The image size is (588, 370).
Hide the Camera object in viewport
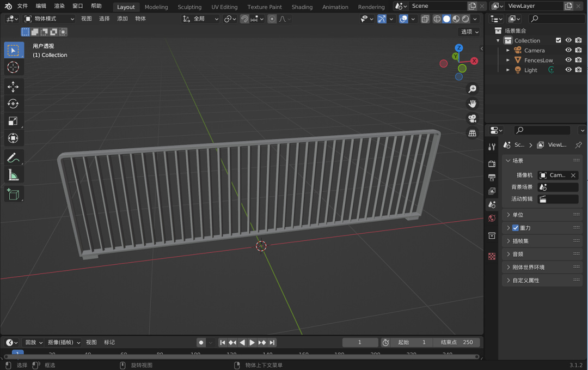click(x=568, y=50)
